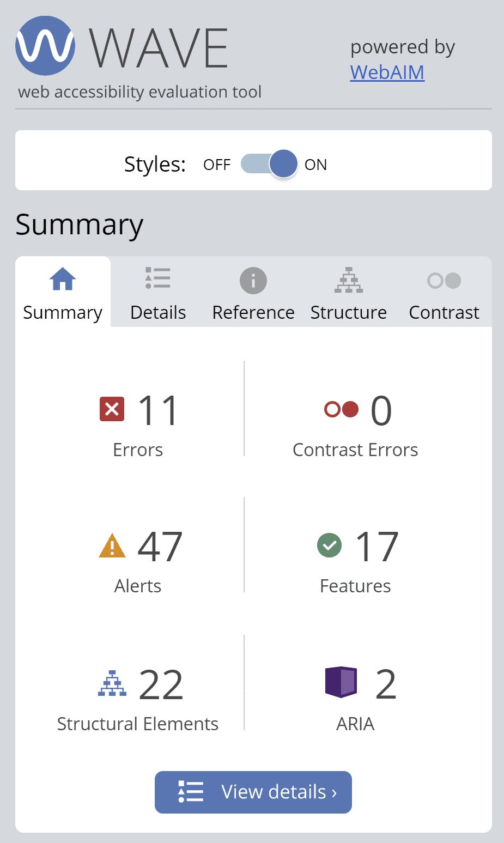Click the 11 Errors count

(158, 410)
